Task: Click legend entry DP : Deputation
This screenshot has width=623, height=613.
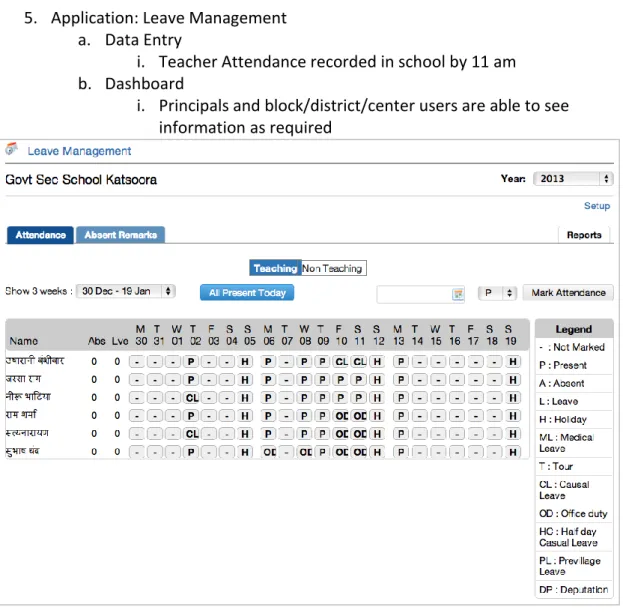Action: (573, 590)
